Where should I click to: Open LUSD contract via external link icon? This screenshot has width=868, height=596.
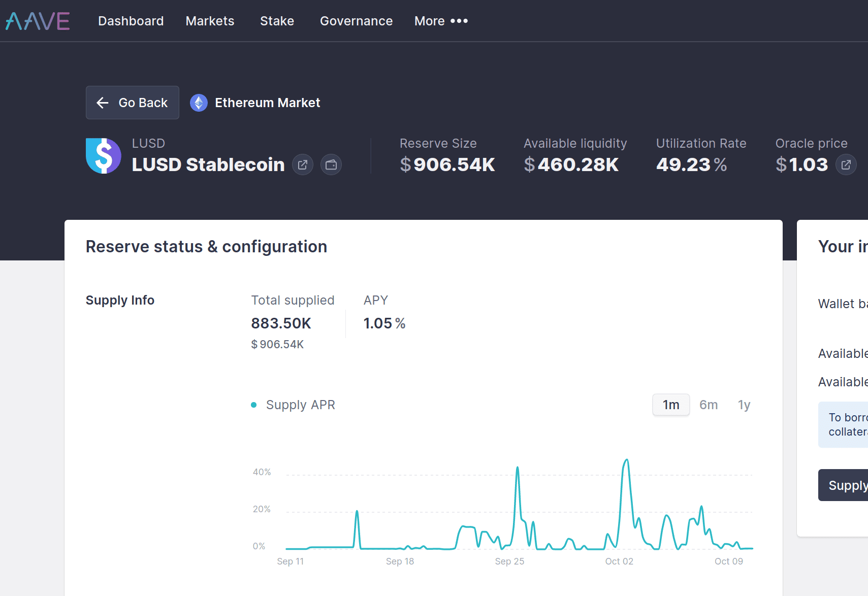(303, 164)
